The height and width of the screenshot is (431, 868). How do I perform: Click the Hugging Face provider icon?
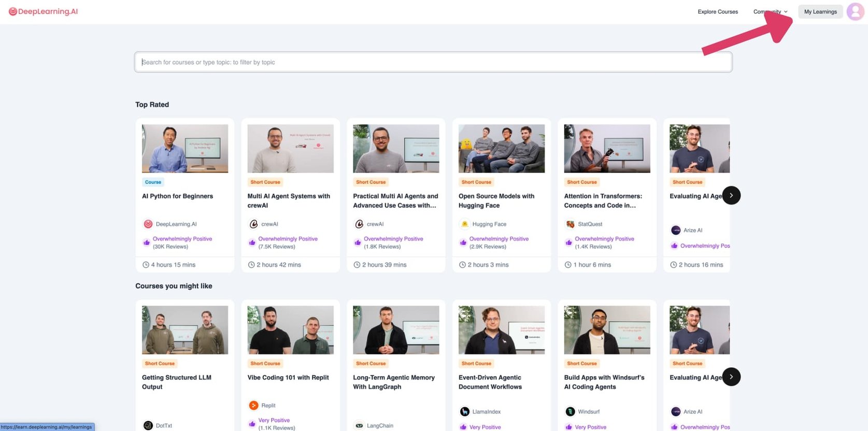pos(465,224)
